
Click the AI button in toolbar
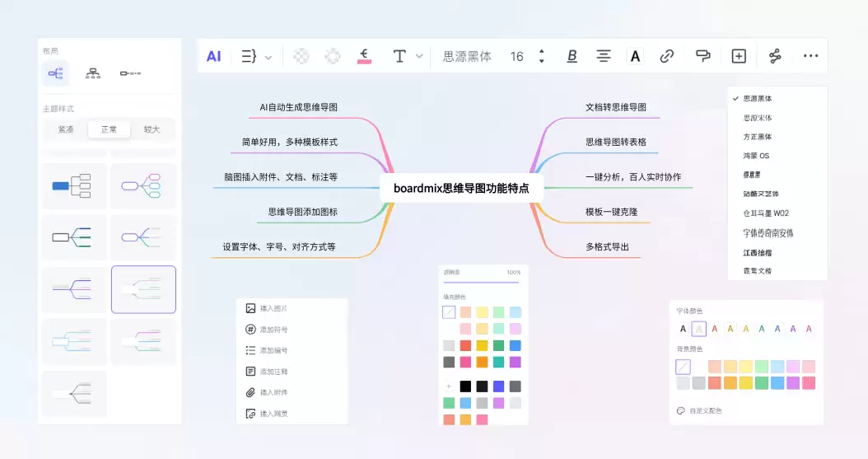(x=213, y=56)
